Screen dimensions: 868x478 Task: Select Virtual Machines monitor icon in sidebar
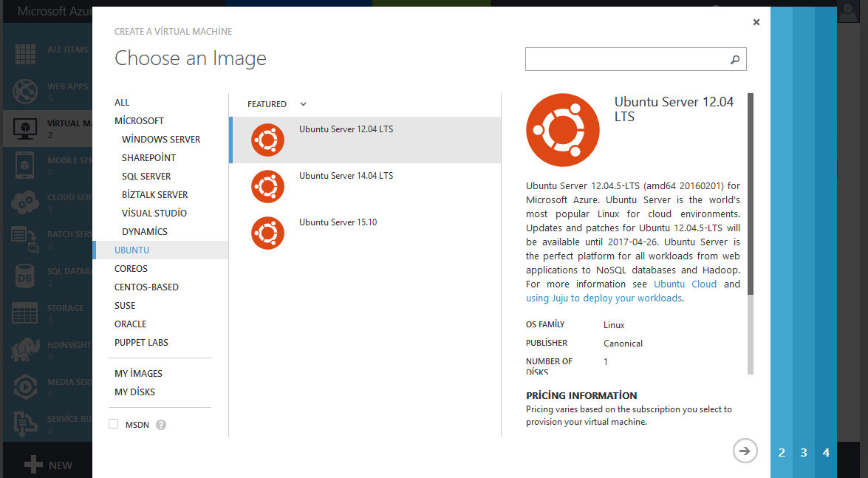point(25,129)
